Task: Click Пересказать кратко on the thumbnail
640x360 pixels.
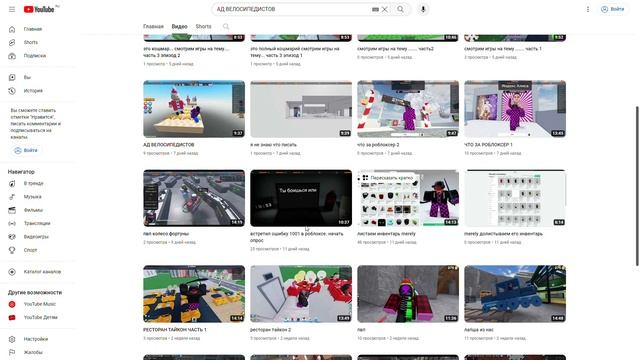Action: click(x=387, y=178)
